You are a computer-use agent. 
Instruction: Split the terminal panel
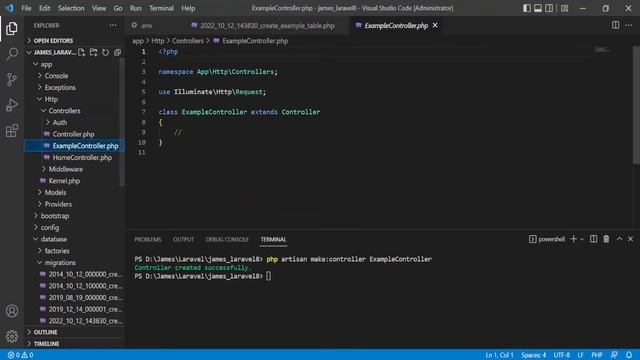coord(593,239)
